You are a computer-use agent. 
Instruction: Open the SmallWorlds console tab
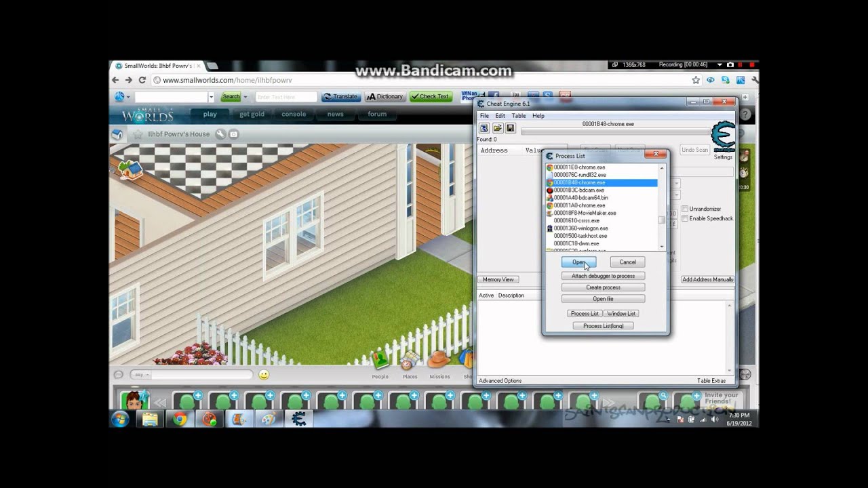294,115
